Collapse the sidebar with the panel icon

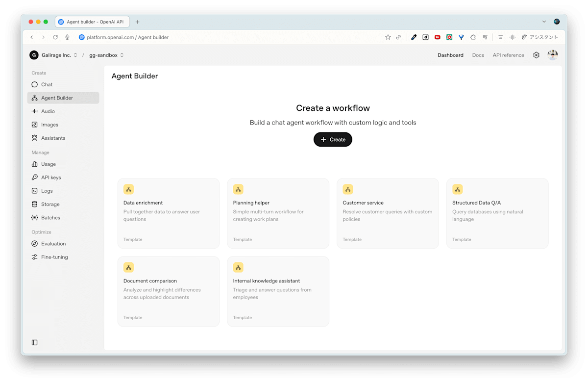click(34, 342)
